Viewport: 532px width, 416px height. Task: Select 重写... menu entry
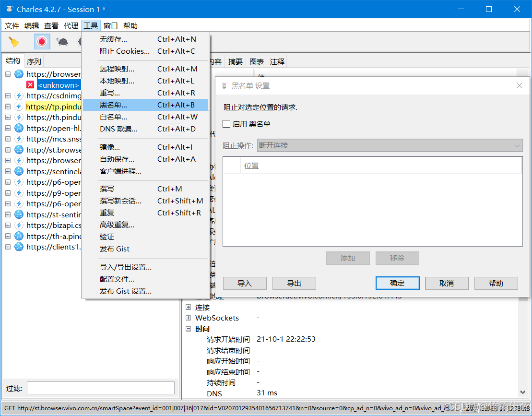coord(145,93)
